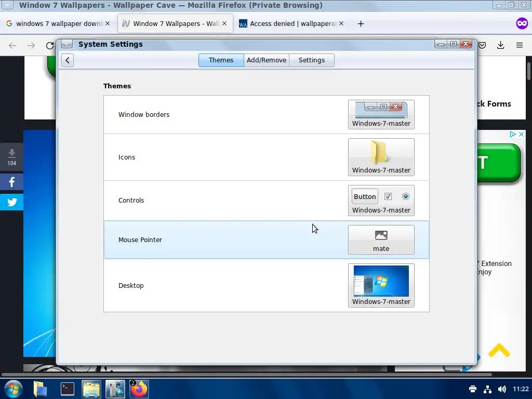Click the AdChoices triangle icon
532x399 pixels.
tap(513, 135)
